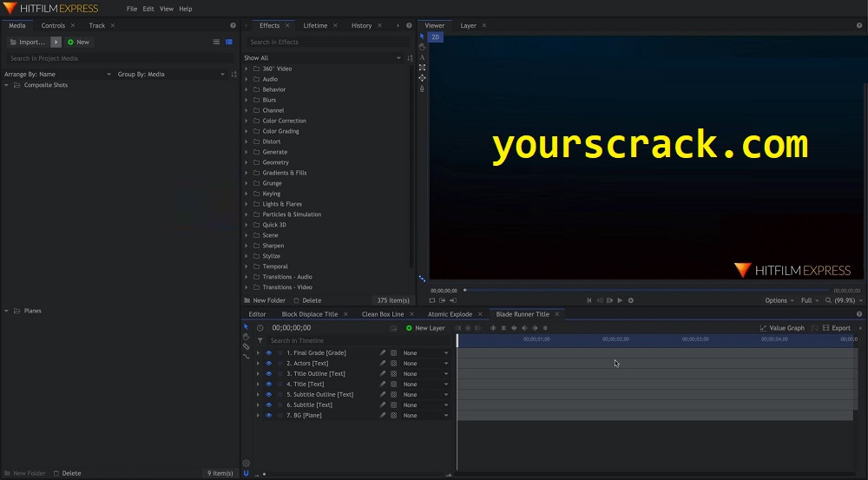Click the timeline filter funnel icon
Screen dimensions: 868x480
tap(260, 340)
